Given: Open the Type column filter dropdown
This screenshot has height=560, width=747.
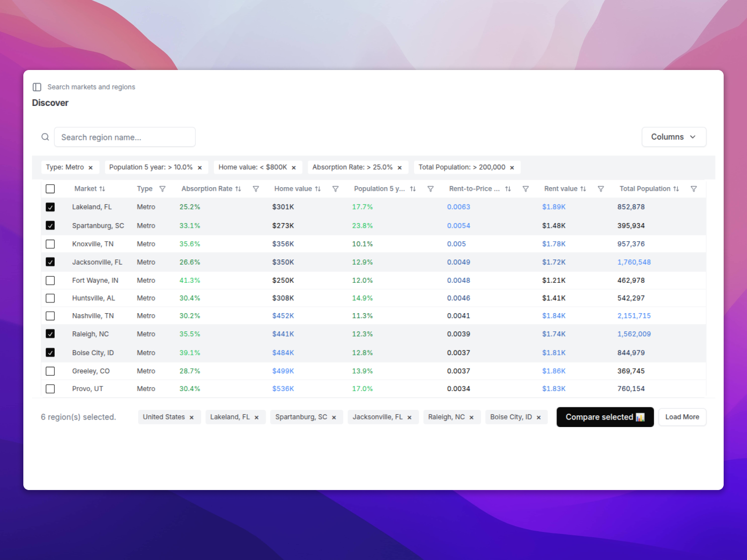Looking at the screenshot, I should click(162, 189).
